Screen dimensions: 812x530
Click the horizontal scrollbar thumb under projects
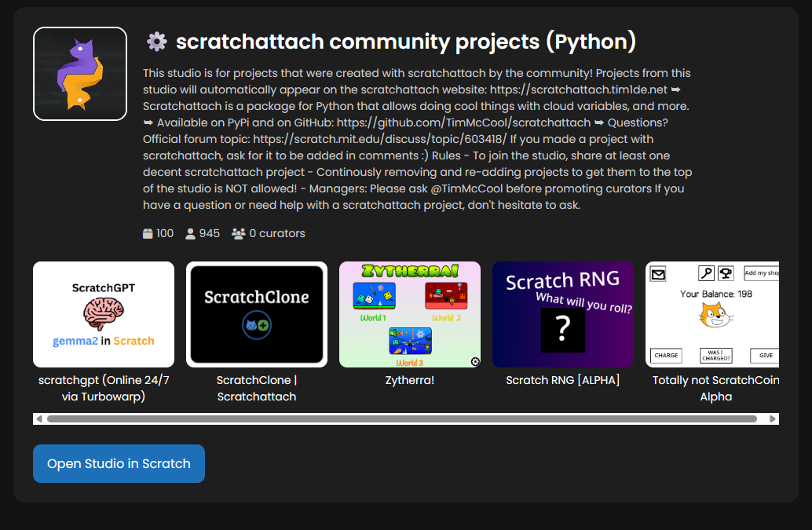click(x=402, y=419)
